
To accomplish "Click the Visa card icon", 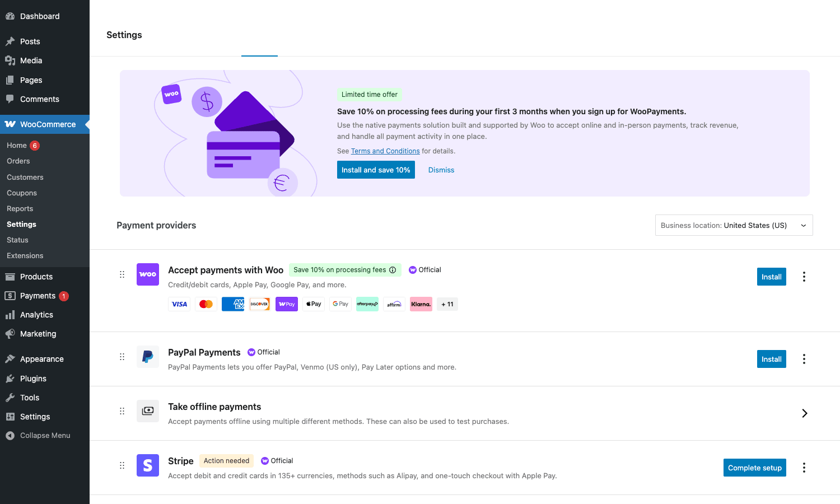I will coord(179,304).
